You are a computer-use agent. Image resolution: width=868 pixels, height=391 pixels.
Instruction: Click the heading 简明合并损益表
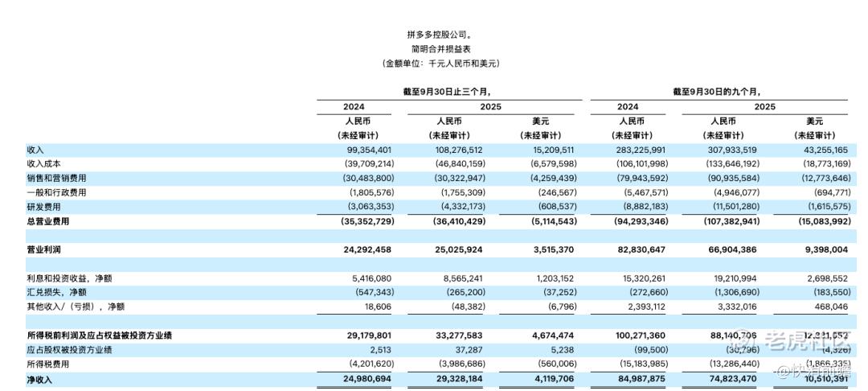(441, 49)
